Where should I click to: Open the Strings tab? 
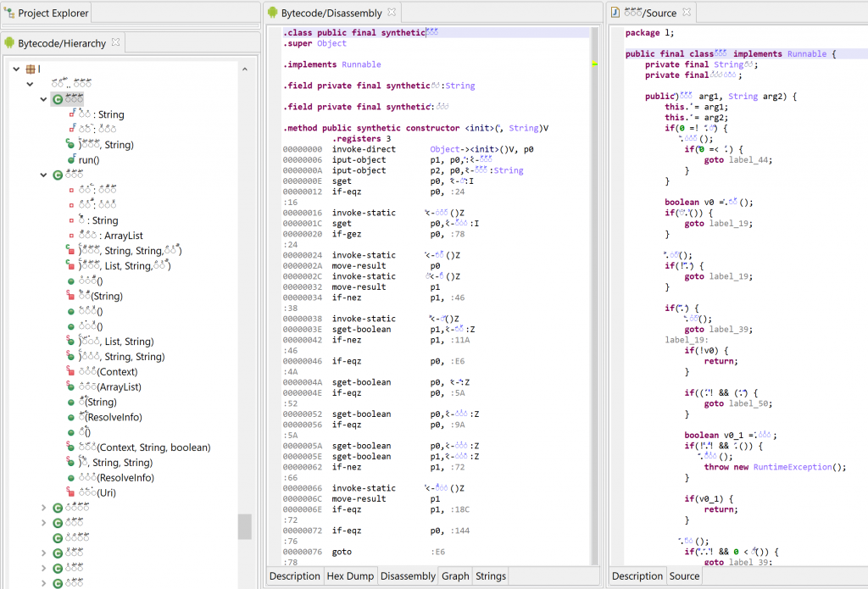[x=491, y=575]
